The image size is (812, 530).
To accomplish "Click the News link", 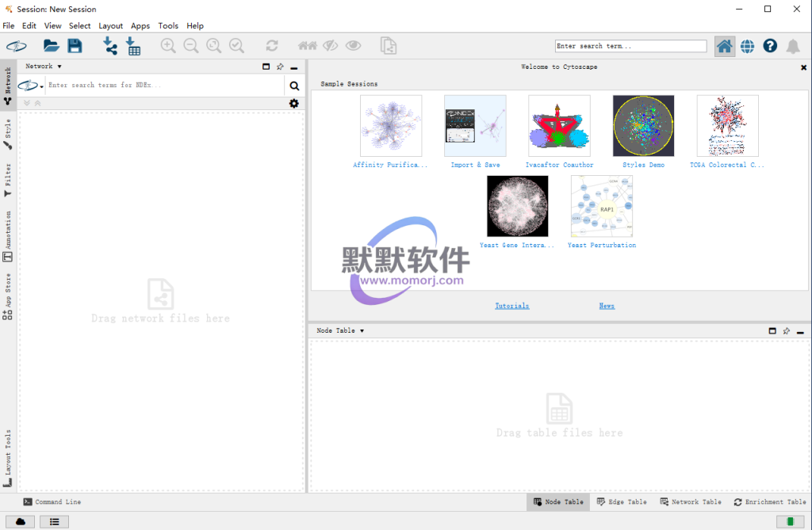I will 607,306.
